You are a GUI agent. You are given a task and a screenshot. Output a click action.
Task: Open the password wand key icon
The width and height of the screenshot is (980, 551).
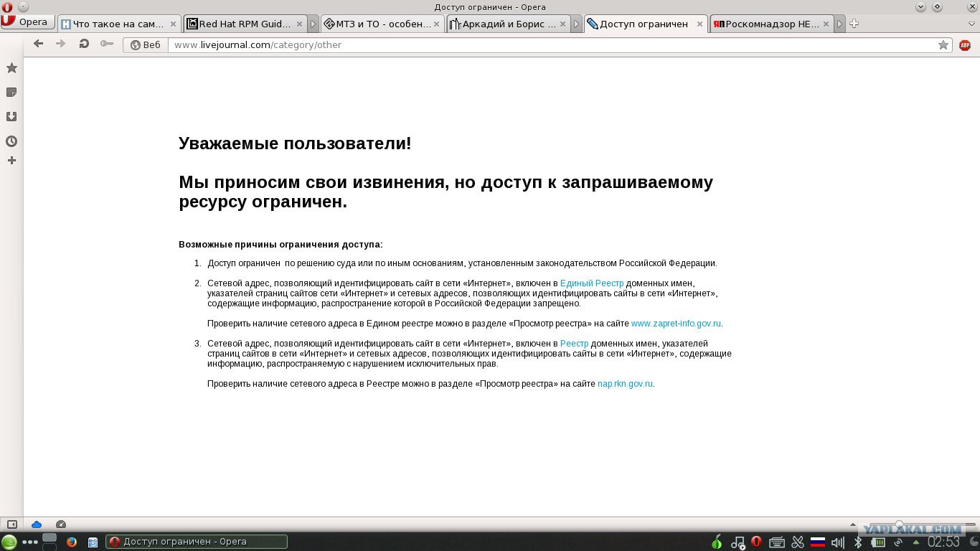point(107,44)
